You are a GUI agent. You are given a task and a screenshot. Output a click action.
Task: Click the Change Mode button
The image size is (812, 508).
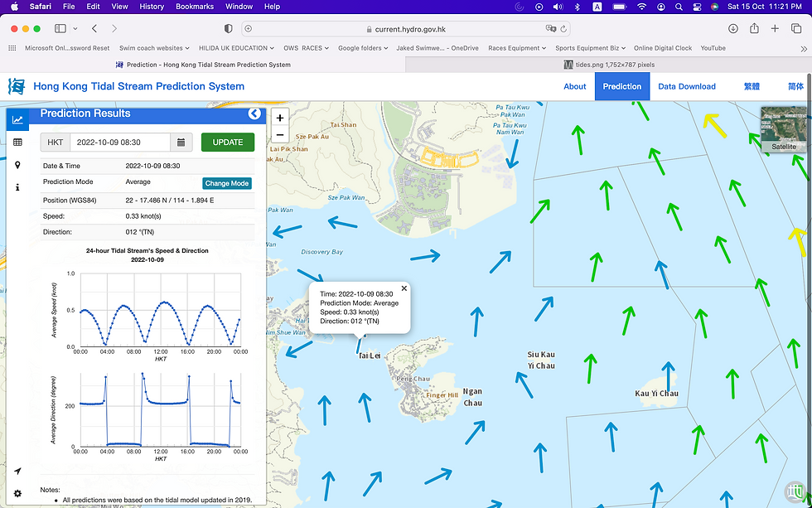[227, 183]
